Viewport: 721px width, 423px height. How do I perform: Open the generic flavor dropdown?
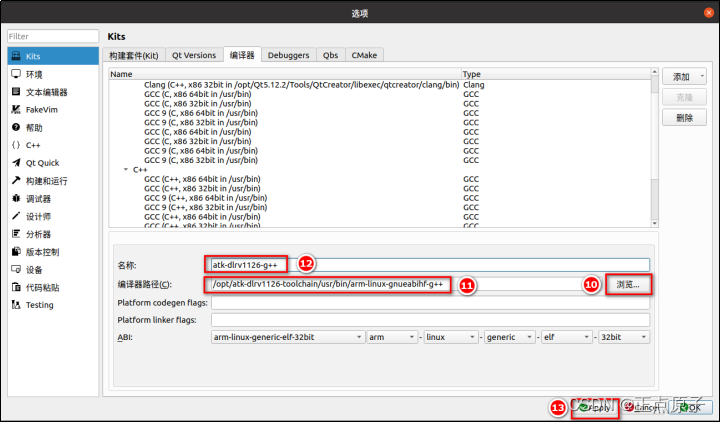pos(509,337)
